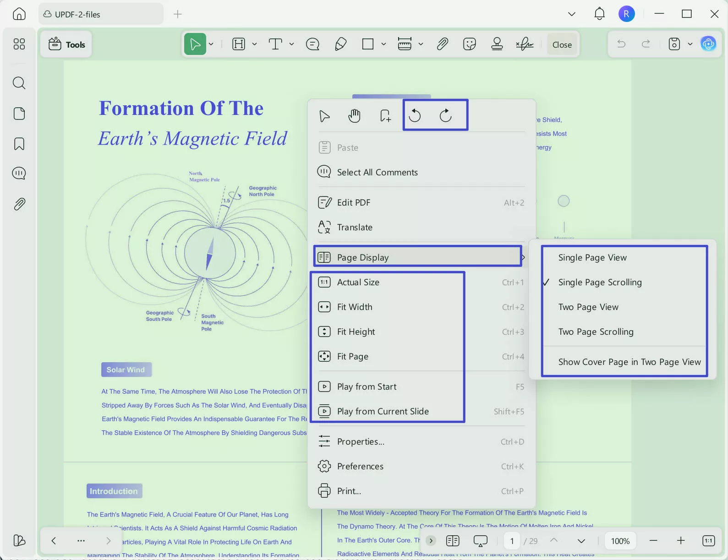Screen dimensions: 728x560
Task: Expand the save options dropdown arrow
Action: [690, 44]
